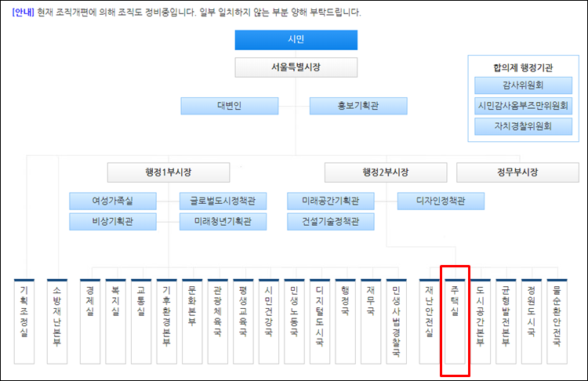This screenshot has width=588, height=381.
Task: Open the 서울특별시장 box
Action: pos(296,67)
